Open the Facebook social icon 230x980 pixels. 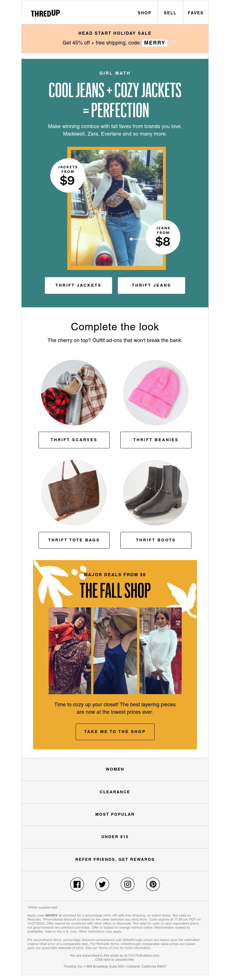pos(77,884)
